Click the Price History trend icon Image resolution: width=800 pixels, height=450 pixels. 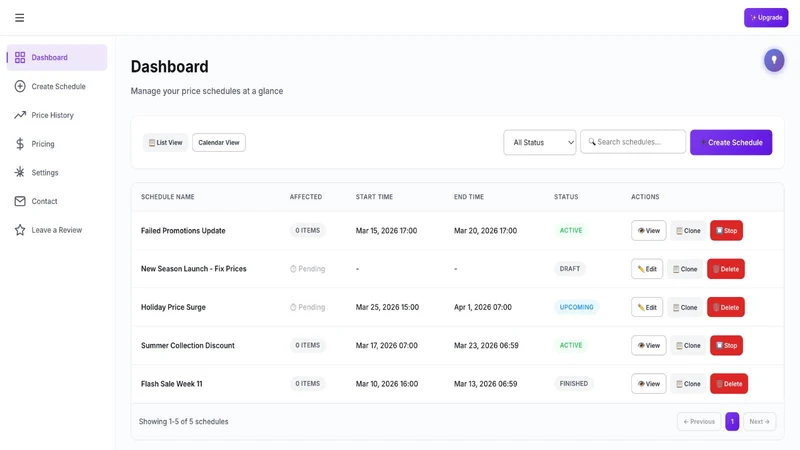(20, 115)
